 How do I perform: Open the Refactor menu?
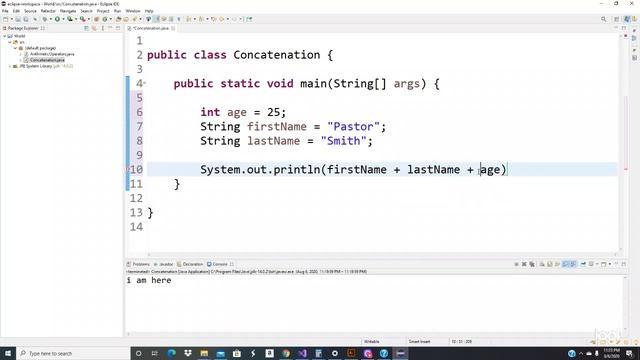tap(48, 11)
